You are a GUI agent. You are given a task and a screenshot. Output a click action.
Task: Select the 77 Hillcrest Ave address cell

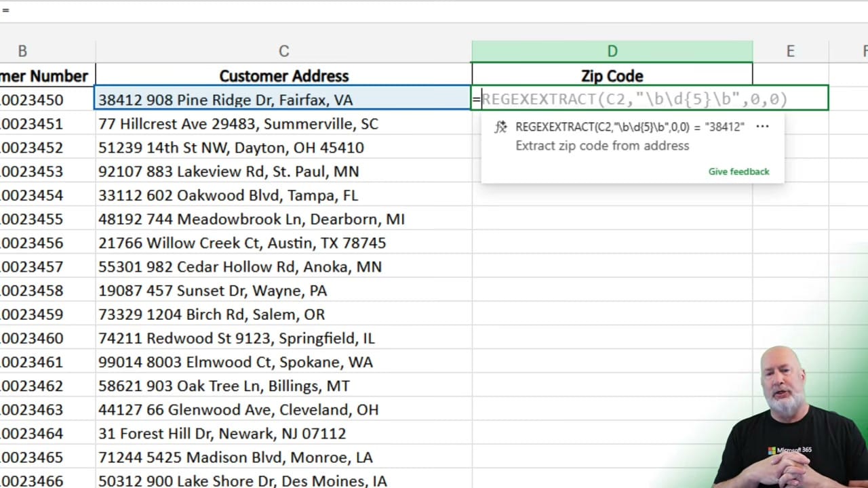pos(283,123)
